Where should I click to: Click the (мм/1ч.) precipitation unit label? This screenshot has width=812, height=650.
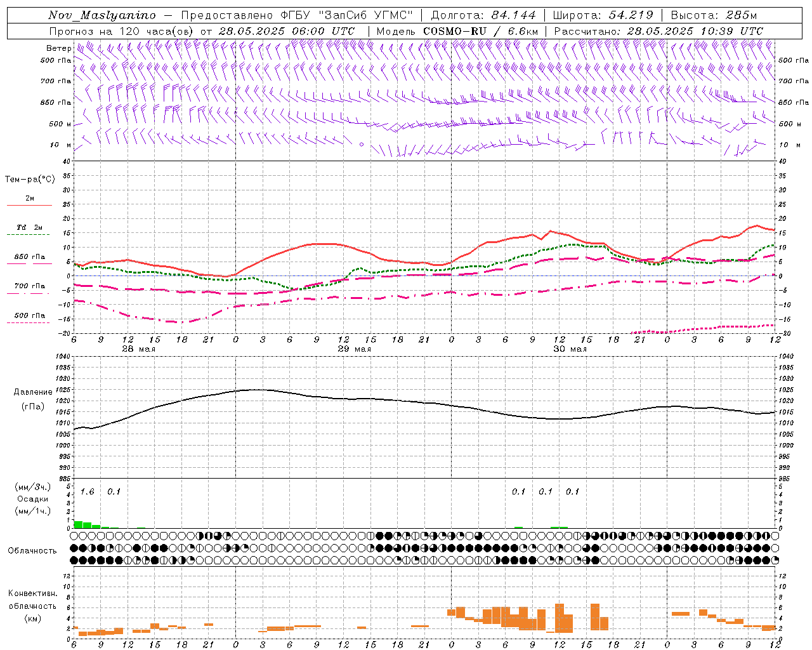(x=33, y=511)
